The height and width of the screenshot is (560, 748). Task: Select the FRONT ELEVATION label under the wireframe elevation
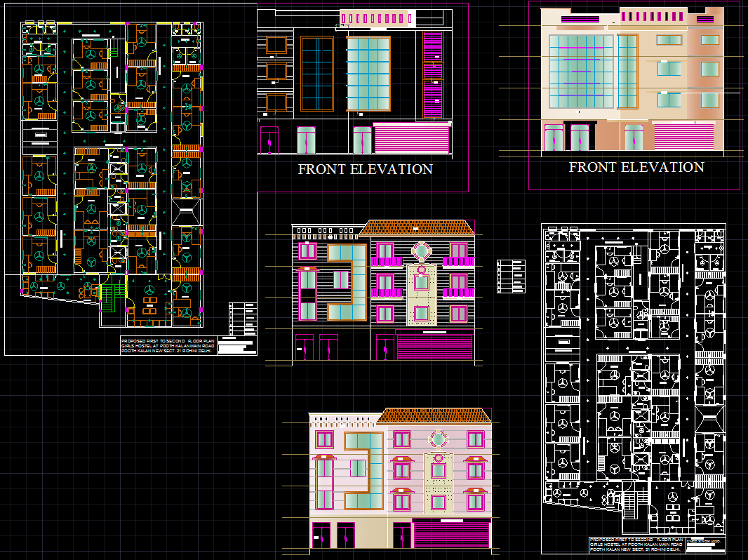(x=365, y=169)
